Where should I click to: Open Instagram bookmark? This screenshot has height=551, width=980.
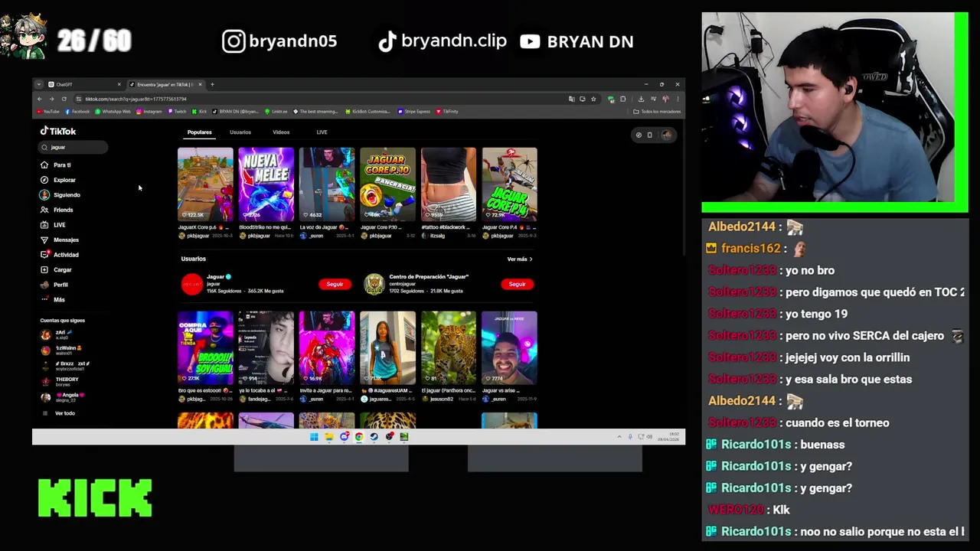(x=149, y=112)
